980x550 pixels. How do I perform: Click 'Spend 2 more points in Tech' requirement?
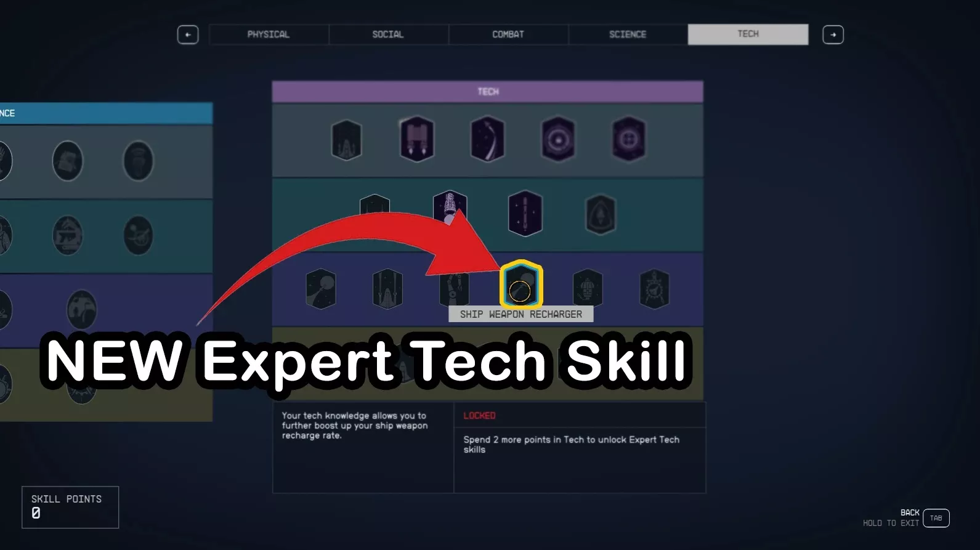(x=572, y=445)
